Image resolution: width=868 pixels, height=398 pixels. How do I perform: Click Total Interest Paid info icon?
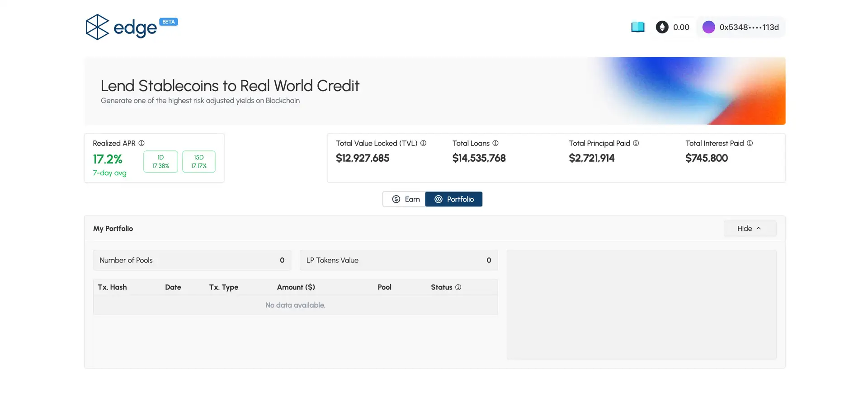[x=750, y=143]
